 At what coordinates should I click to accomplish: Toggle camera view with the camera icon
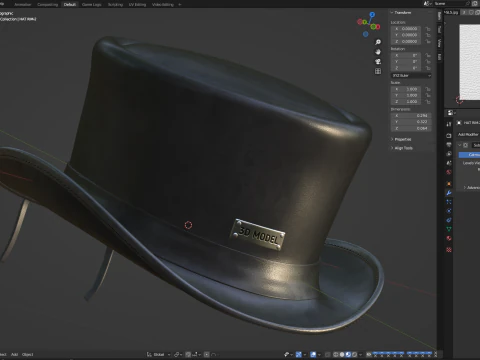click(378, 62)
